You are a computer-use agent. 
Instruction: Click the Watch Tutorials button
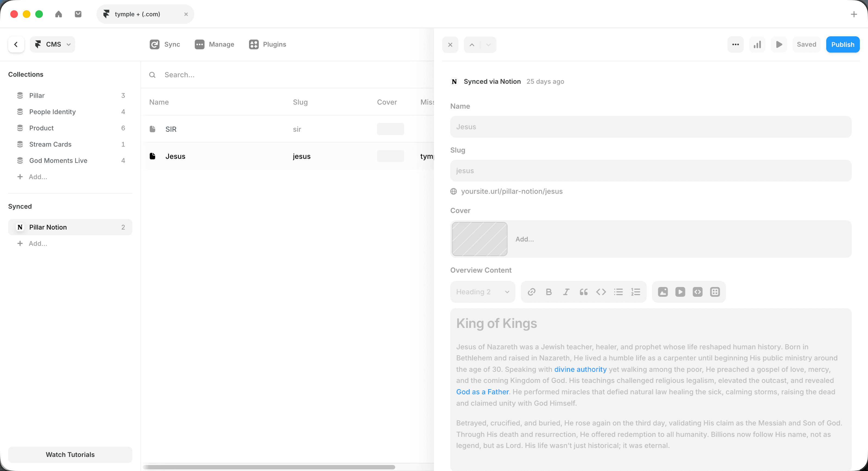pyautogui.click(x=70, y=454)
